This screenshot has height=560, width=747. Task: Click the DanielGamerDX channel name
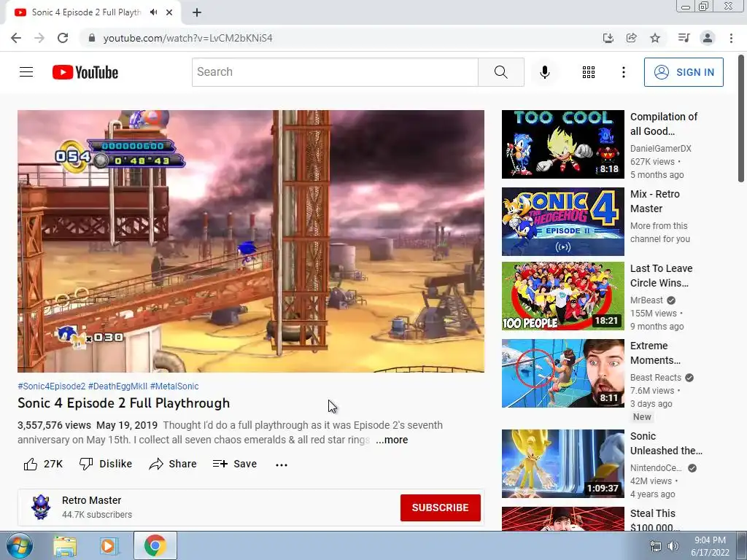pos(660,149)
